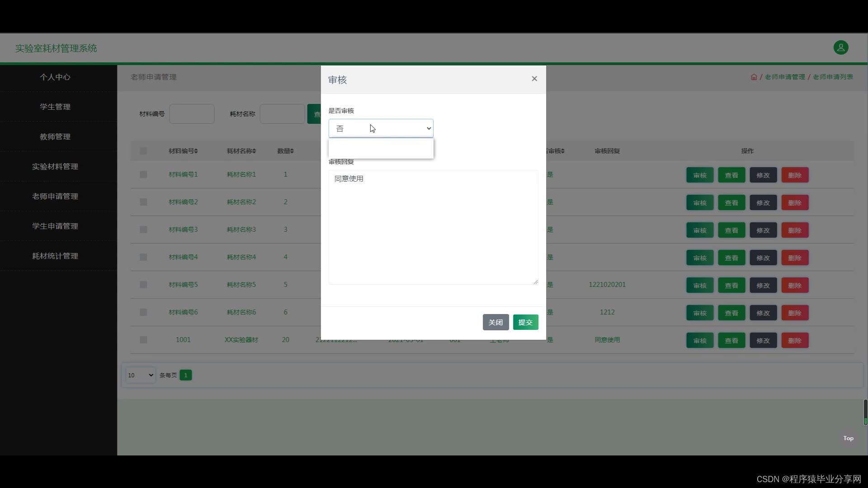
Task: Open the rows-per-page dropdown showing 10
Action: point(140,375)
